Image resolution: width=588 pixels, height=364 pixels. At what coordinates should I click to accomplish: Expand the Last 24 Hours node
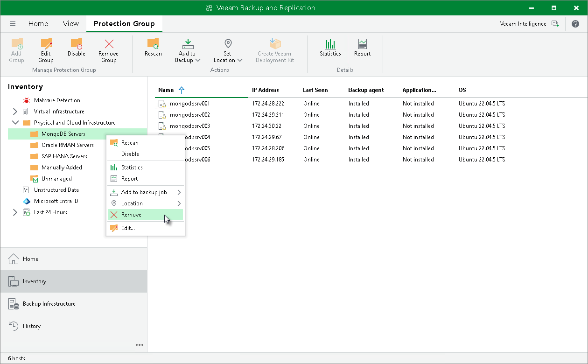15,212
